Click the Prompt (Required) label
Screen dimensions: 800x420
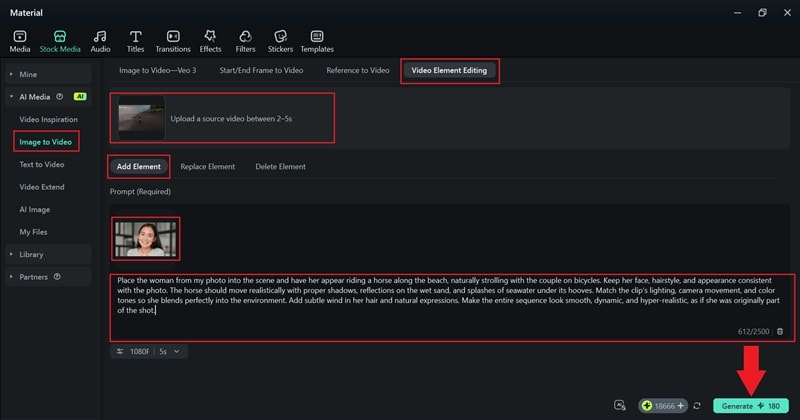(140, 191)
